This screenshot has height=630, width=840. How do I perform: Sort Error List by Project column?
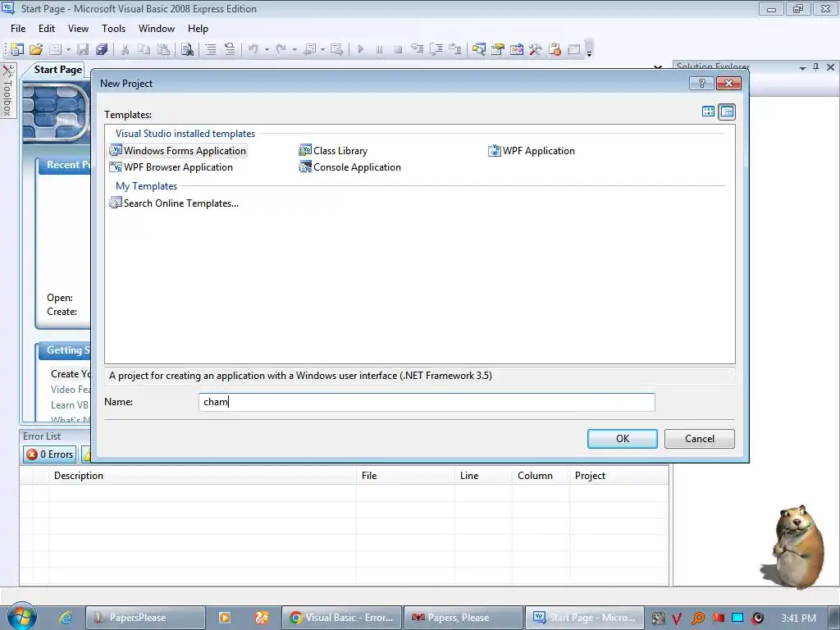click(619, 476)
